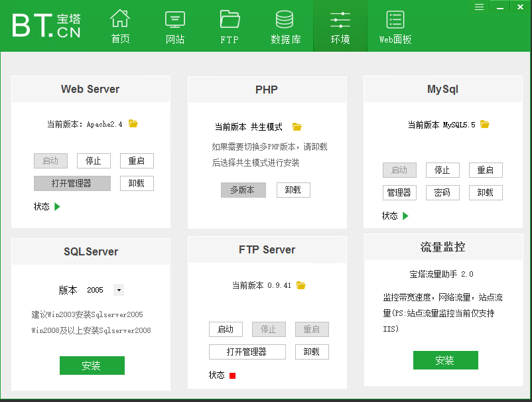Viewport: 532px width, 402px height.
Task: Restart the Web Server with 重启
Action: click(x=137, y=161)
